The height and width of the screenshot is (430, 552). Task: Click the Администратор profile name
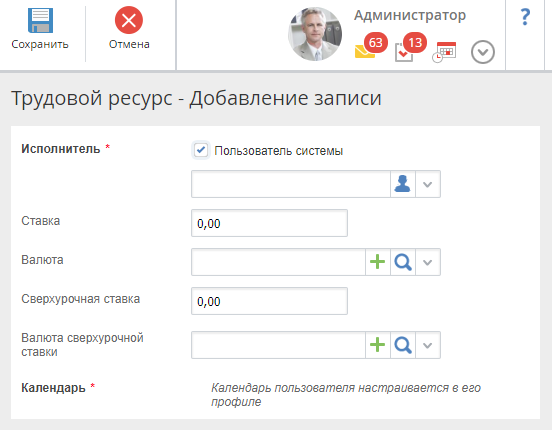coord(410,15)
